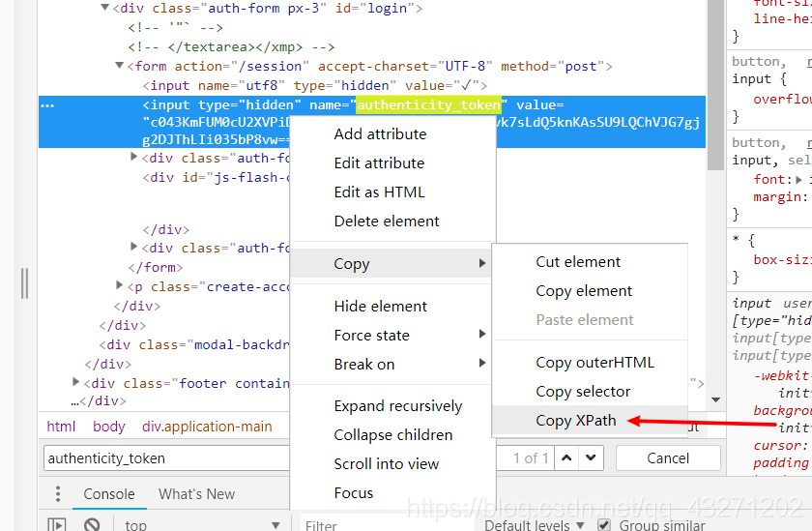Open the Copy submenu
The image size is (812, 531).
pyautogui.click(x=392, y=264)
